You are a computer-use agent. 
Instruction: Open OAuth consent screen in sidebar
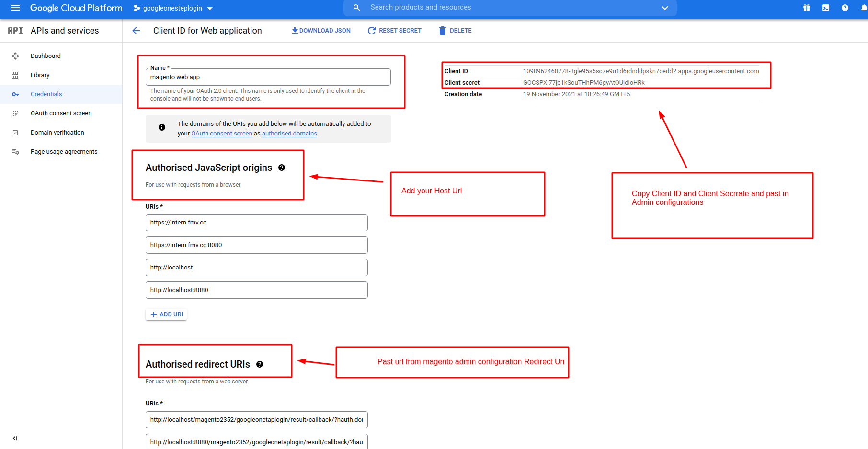[x=61, y=113]
